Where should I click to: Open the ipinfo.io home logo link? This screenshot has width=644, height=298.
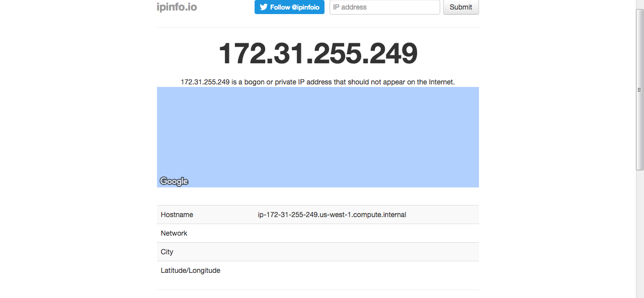pos(177,7)
